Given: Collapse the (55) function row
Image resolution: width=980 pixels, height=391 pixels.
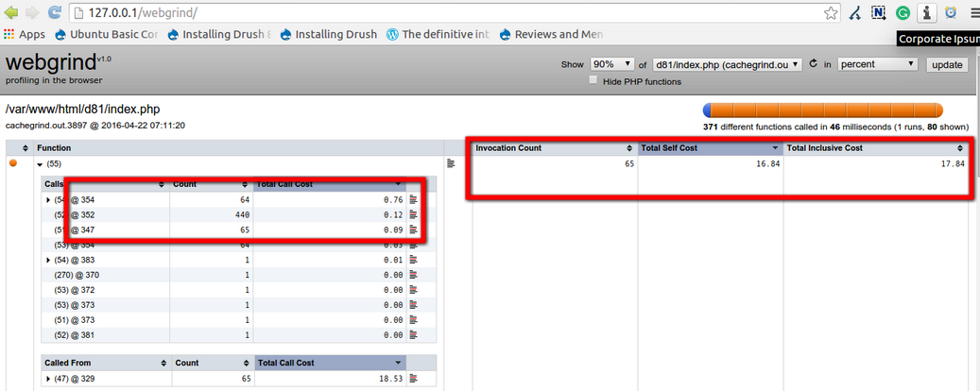Looking at the screenshot, I should (x=40, y=163).
